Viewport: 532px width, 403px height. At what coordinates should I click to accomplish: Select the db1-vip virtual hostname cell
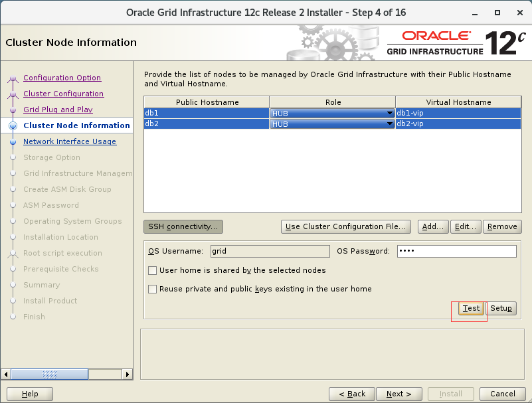click(x=458, y=113)
